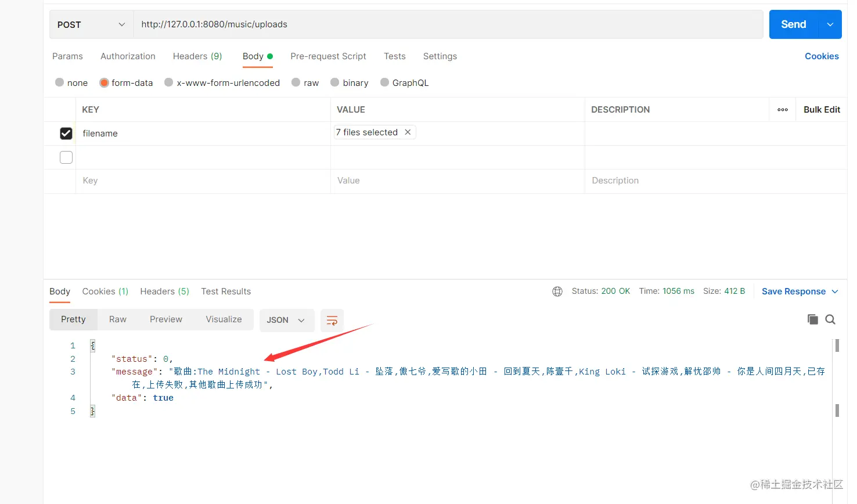The height and width of the screenshot is (504, 857).
Task: Remove the 7 files selected value
Action: coord(408,132)
